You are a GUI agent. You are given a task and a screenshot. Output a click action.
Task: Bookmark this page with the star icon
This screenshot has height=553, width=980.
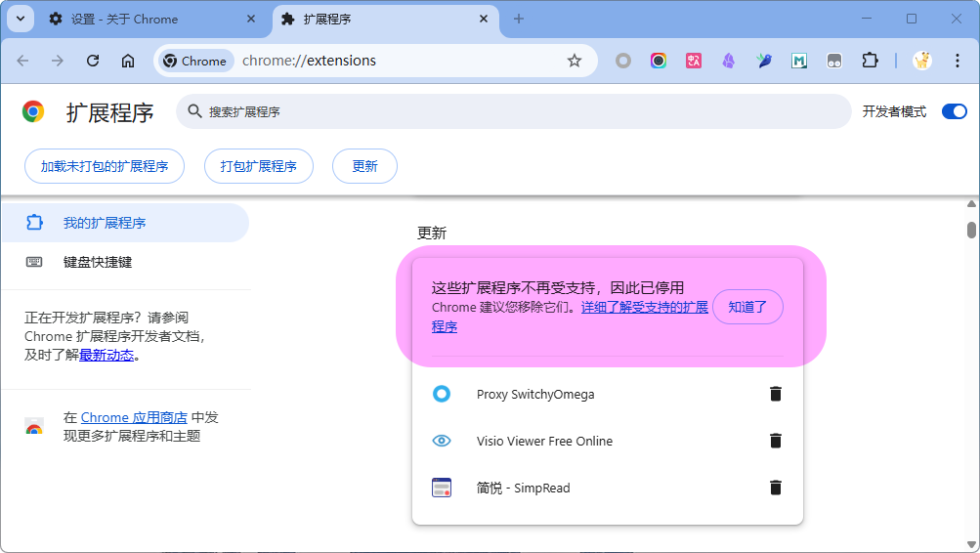point(575,61)
